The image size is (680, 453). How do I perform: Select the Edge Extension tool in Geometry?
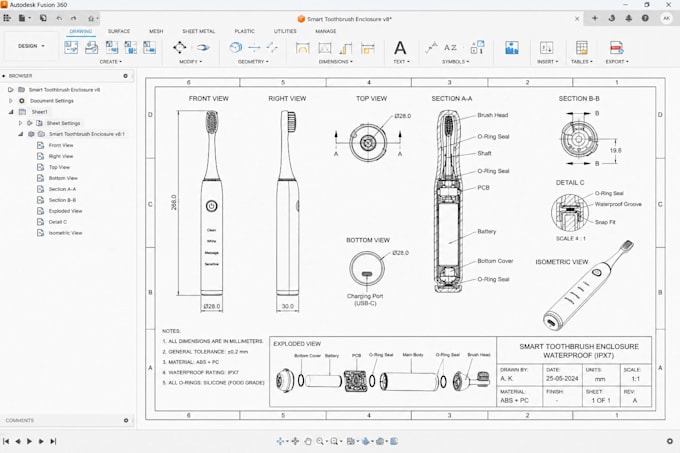tap(272, 47)
